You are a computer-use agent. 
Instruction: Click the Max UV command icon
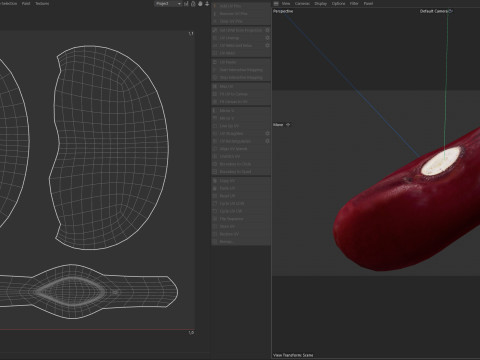(x=215, y=86)
